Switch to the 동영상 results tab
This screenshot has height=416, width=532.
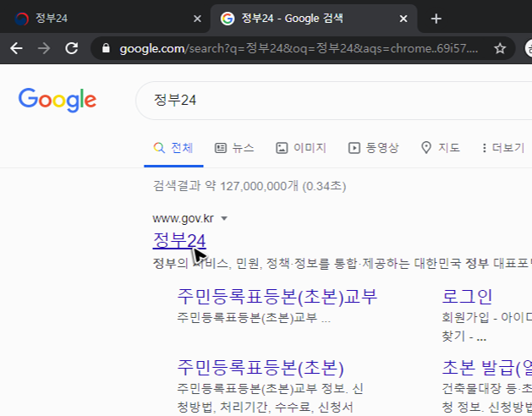point(373,148)
